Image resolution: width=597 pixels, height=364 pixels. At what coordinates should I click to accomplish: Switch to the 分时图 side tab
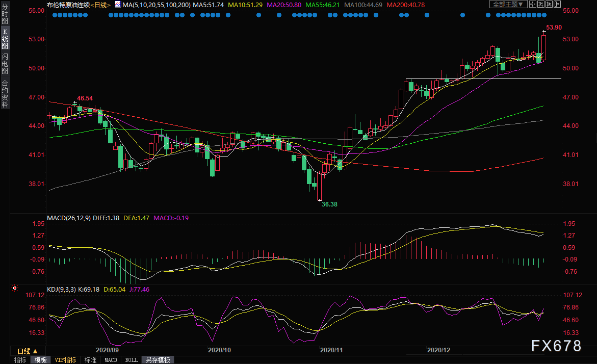click(x=5, y=18)
